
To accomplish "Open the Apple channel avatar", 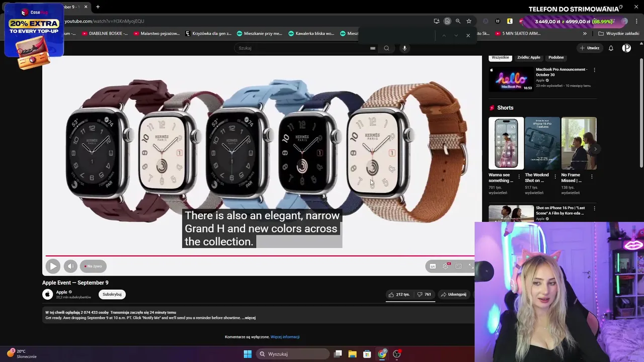I will [47, 294].
